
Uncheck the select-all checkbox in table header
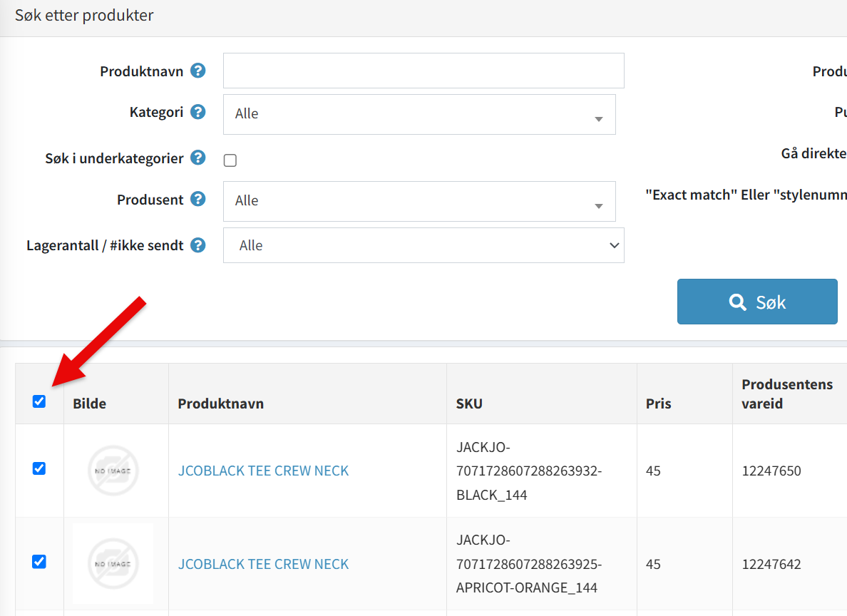[x=39, y=401]
